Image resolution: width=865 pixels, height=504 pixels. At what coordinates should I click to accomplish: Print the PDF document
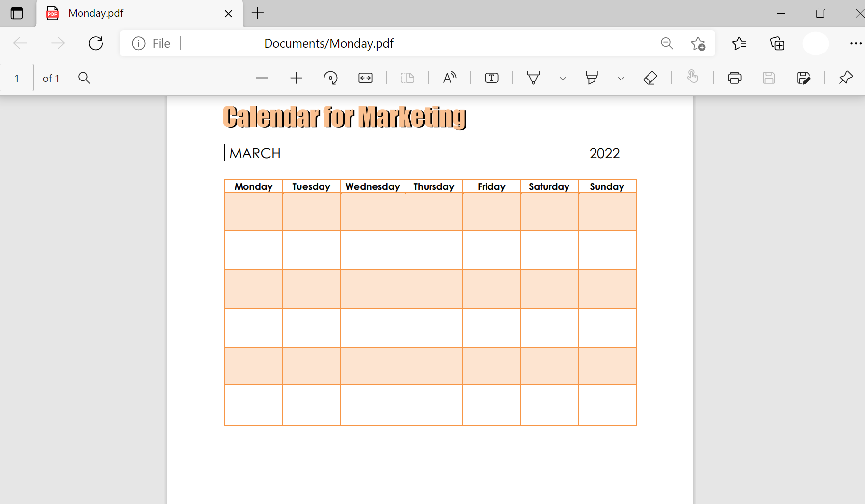point(734,78)
